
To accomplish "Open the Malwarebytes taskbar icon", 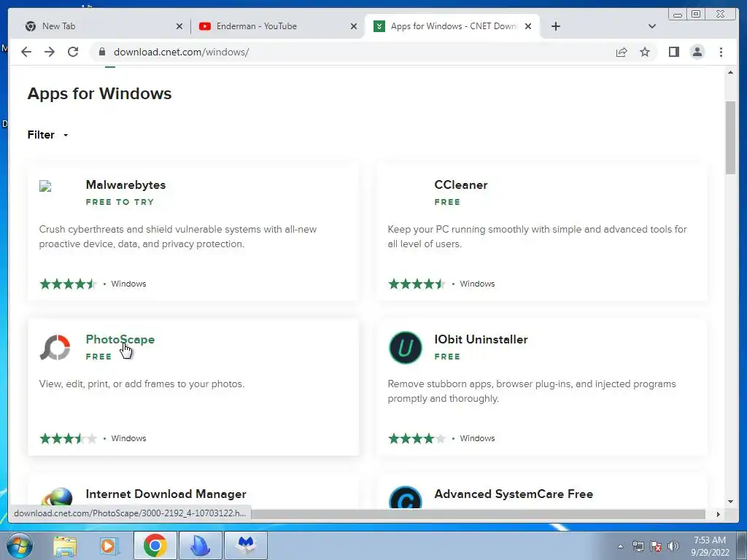I will point(246,545).
